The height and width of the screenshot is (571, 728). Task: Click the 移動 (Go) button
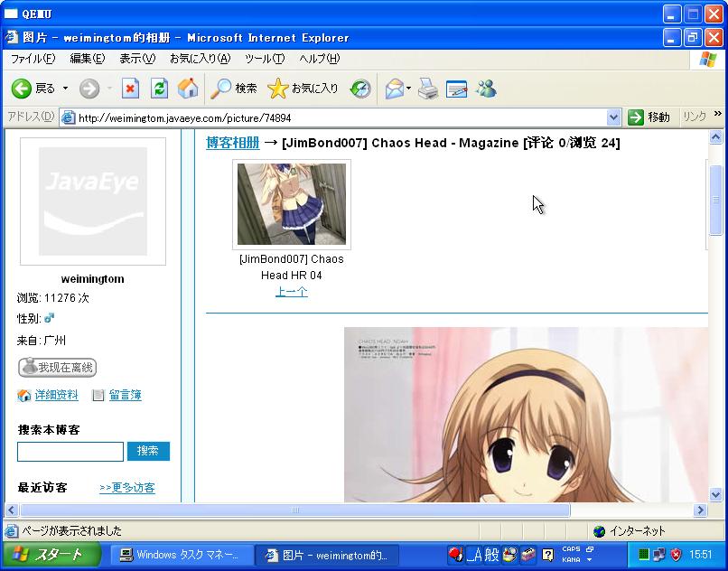(649, 117)
